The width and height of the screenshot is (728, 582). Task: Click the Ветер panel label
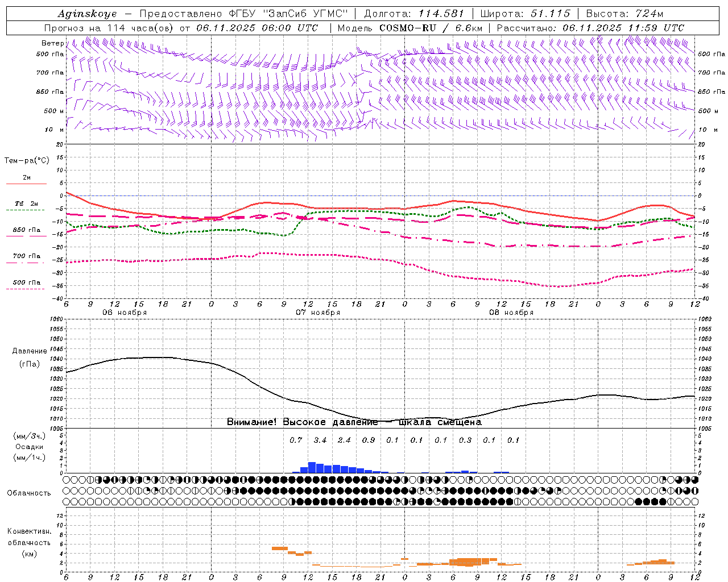[52, 43]
